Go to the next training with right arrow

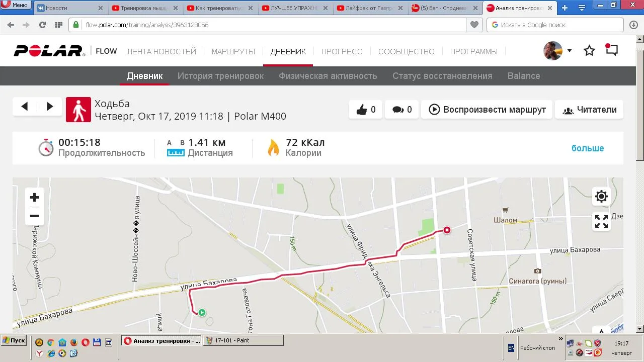(49, 106)
